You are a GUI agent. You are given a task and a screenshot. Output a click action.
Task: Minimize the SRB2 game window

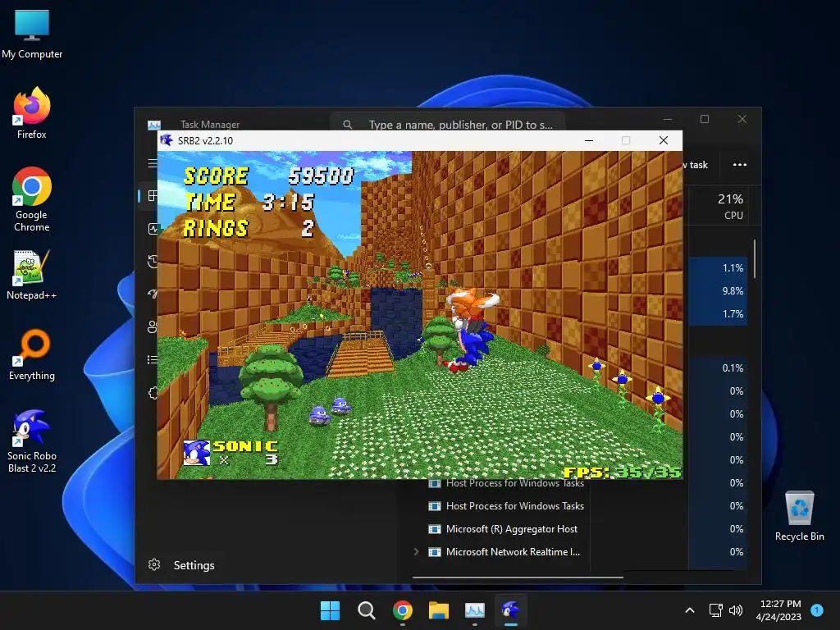click(589, 140)
